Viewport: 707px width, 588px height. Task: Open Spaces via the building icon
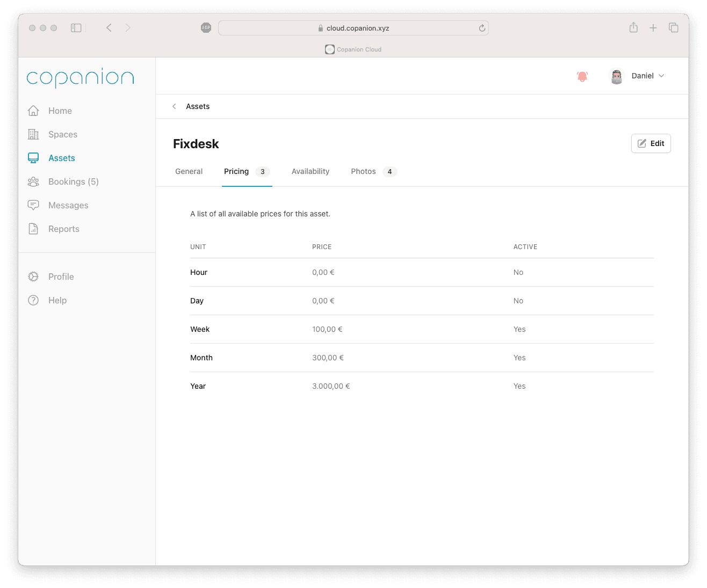coord(33,134)
